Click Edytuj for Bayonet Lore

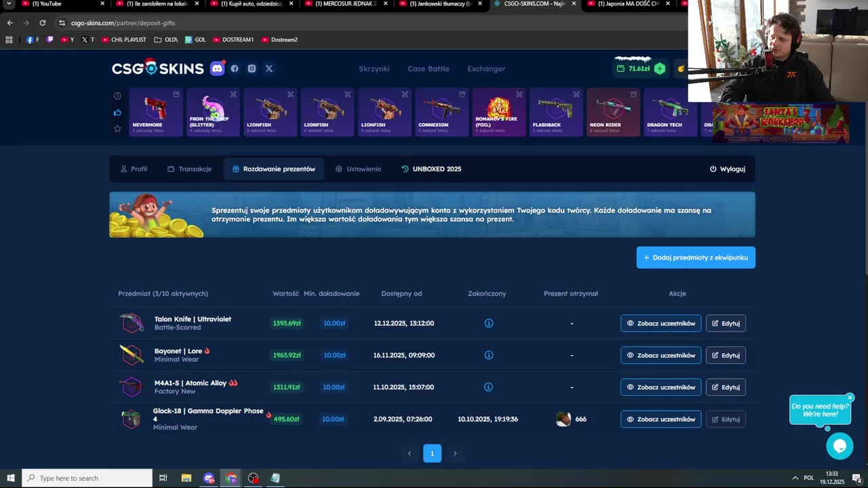pyautogui.click(x=726, y=355)
